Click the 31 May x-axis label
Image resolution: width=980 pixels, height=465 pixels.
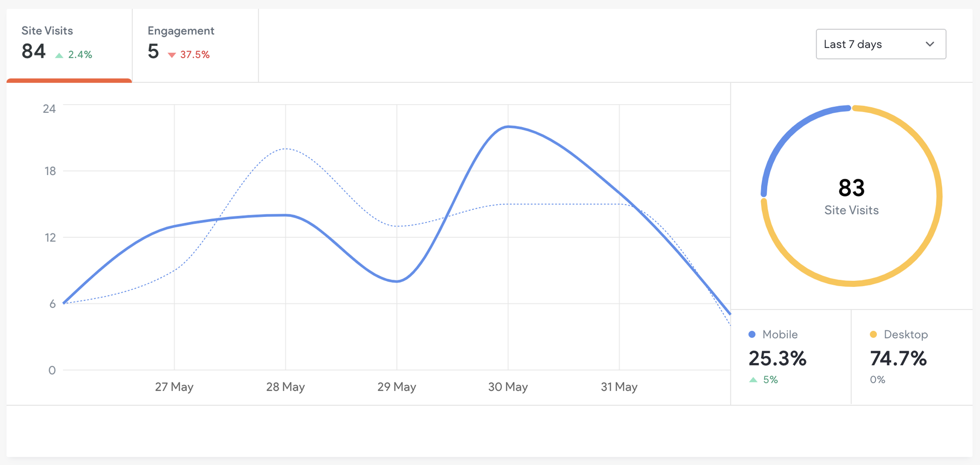(x=619, y=387)
